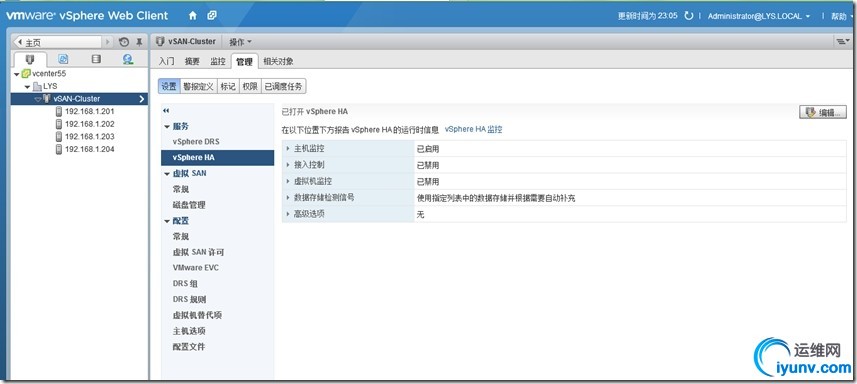Expand the 高级选项 row

(289, 214)
